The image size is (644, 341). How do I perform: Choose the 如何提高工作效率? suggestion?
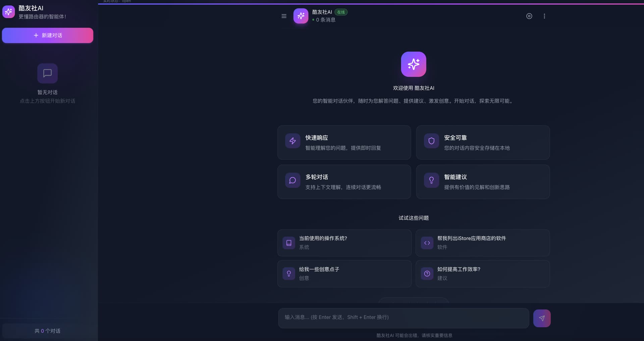pyautogui.click(x=483, y=274)
